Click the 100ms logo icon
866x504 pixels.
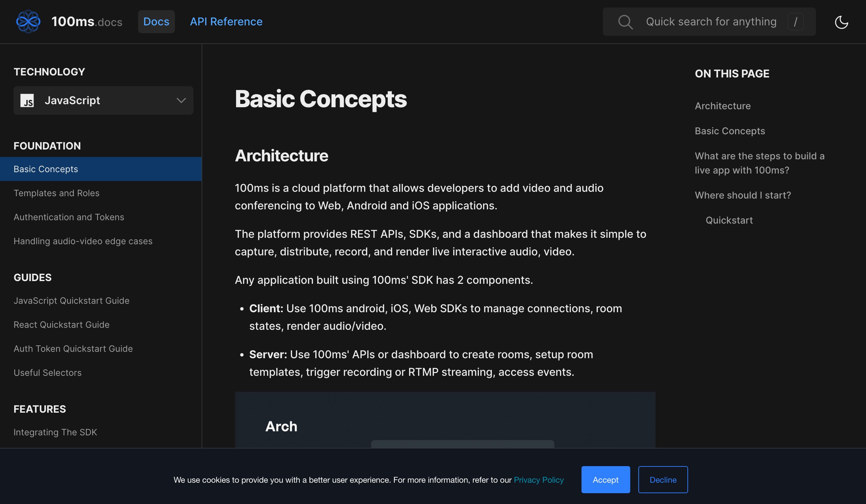(x=28, y=22)
